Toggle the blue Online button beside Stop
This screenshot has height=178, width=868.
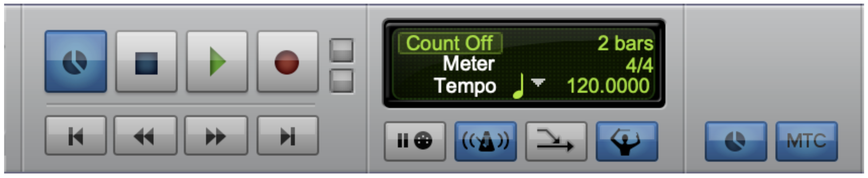click(76, 62)
